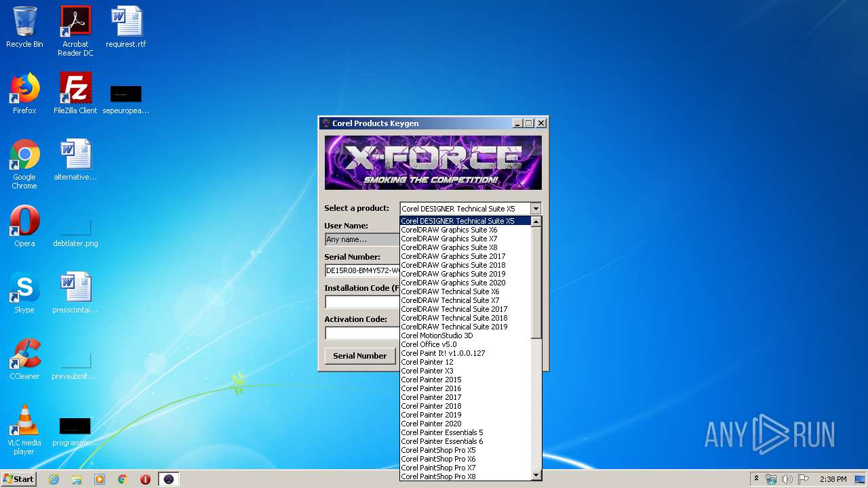Screen dimensions: 868x488
Task: Click in the Serial Number input field
Action: click(x=362, y=270)
